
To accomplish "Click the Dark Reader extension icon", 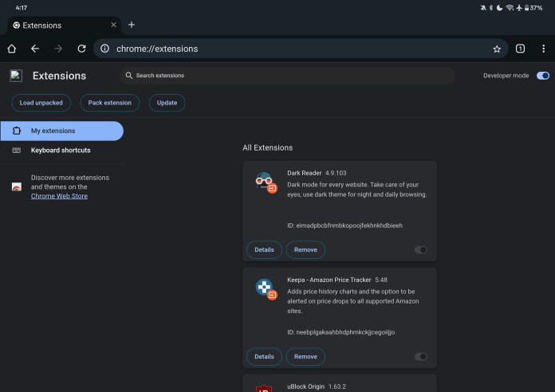I will (265, 182).
